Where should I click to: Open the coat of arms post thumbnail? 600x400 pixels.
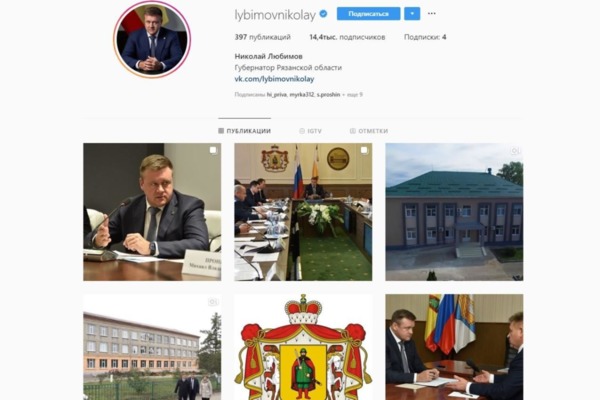[303, 347]
